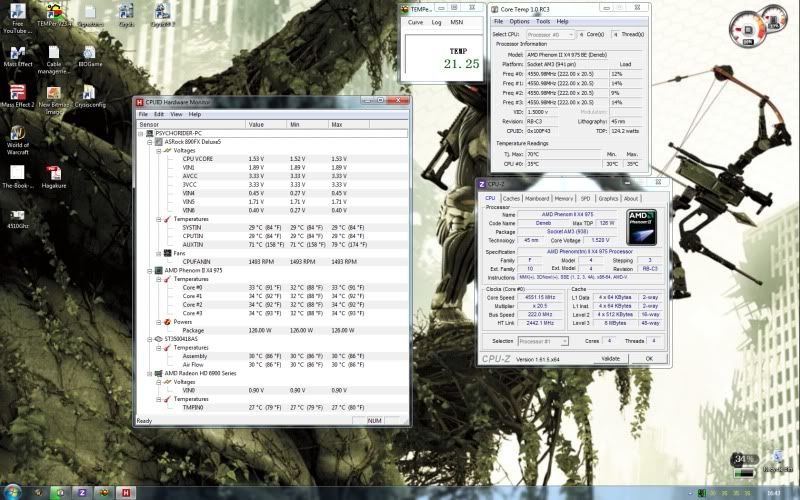This screenshot has height=500, width=800.
Task: Open File menu in Core Temp
Action: click(498, 21)
